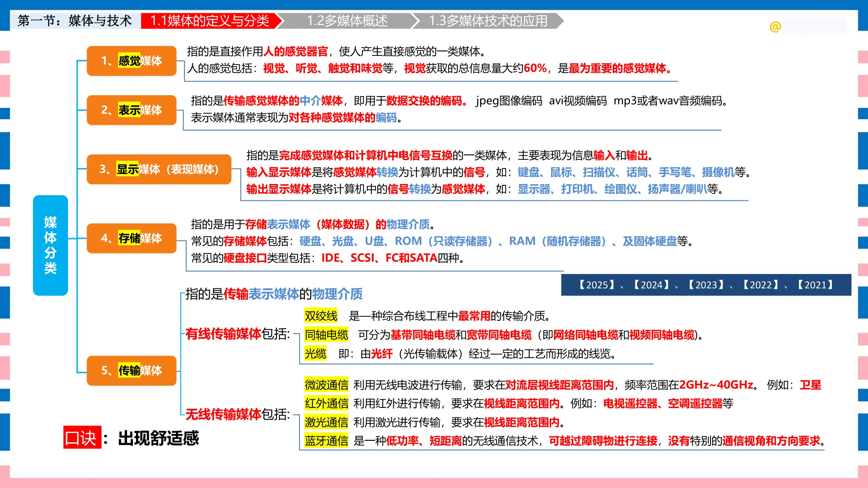Click the 【2023】 year label
The height and width of the screenshot is (488, 868).
pyautogui.click(x=706, y=285)
